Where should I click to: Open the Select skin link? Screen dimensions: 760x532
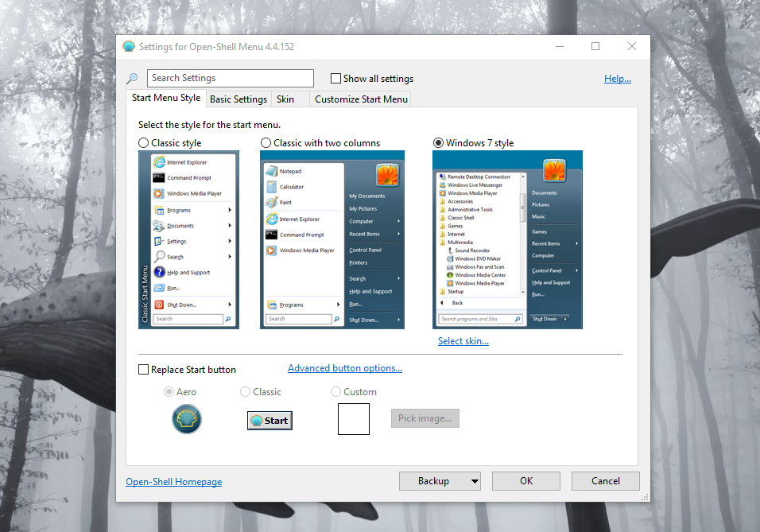463,340
